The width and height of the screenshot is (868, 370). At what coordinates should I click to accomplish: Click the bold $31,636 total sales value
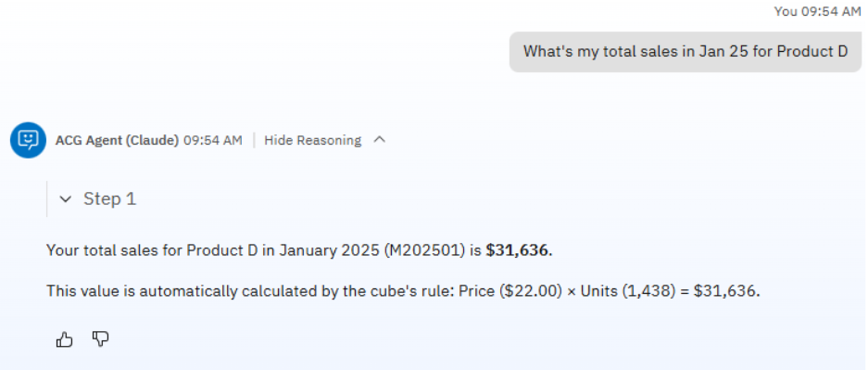click(x=519, y=250)
